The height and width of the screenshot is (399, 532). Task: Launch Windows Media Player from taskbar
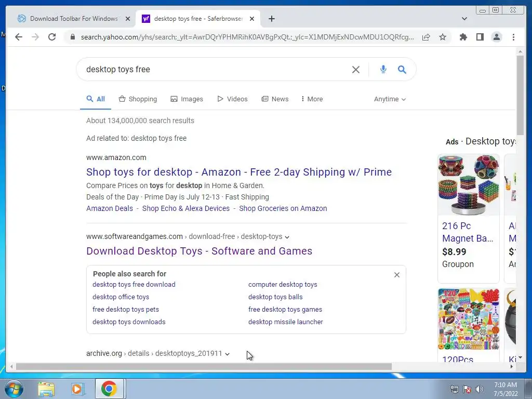tap(78, 389)
